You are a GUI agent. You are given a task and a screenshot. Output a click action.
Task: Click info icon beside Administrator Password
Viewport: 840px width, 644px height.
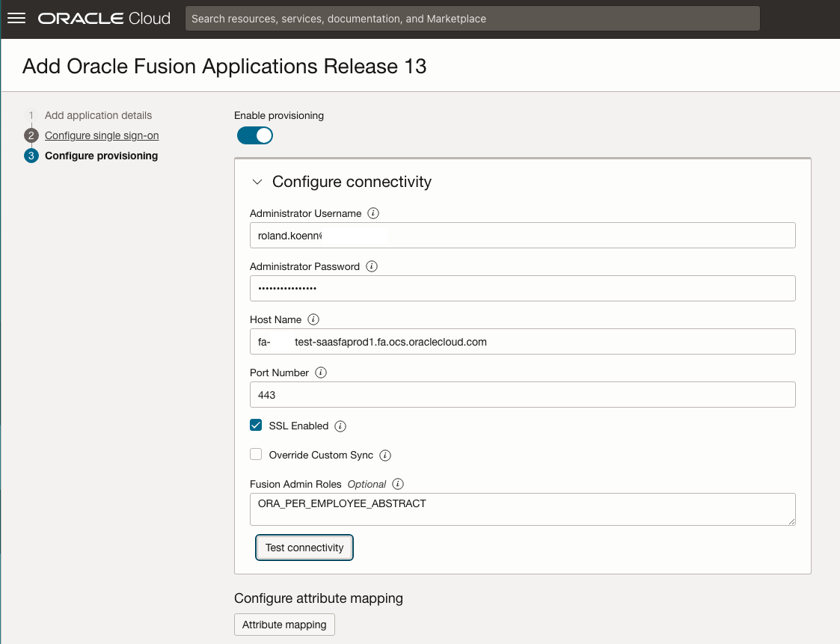coord(372,266)
